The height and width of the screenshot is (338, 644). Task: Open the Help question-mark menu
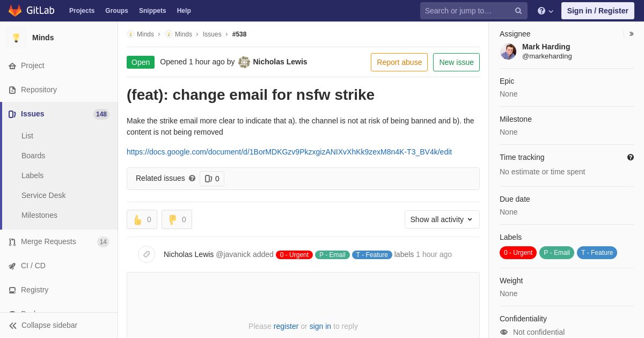[x=545, y=11]
